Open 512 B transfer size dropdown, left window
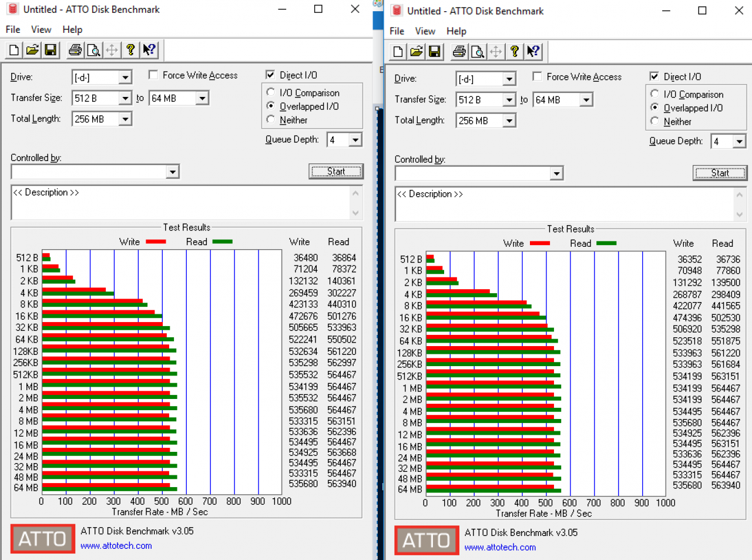The height and width of the screenshot is (560, 752). 125,98
